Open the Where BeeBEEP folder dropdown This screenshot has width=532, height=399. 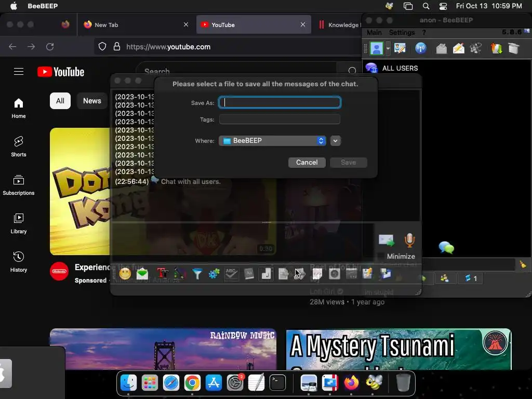click(272, 140)
